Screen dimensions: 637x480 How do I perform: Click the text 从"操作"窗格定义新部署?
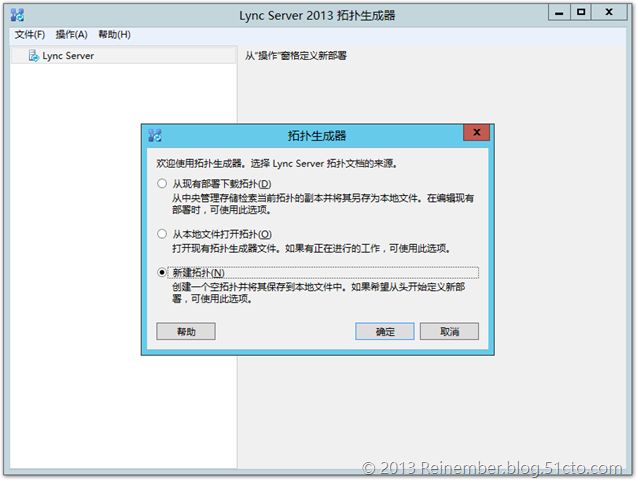tap(296, 56)
